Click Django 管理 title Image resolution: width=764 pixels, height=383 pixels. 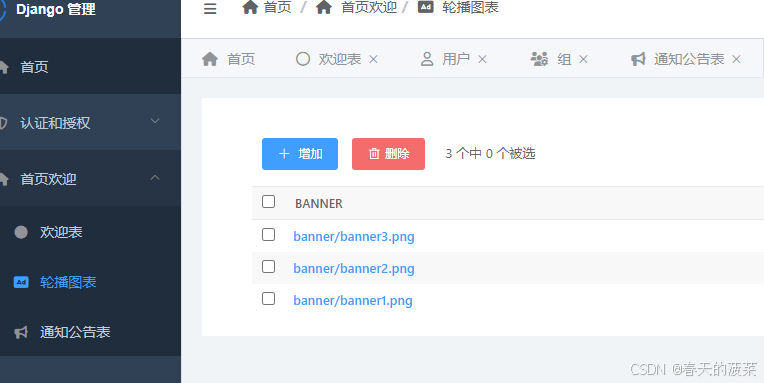point(56,9)
